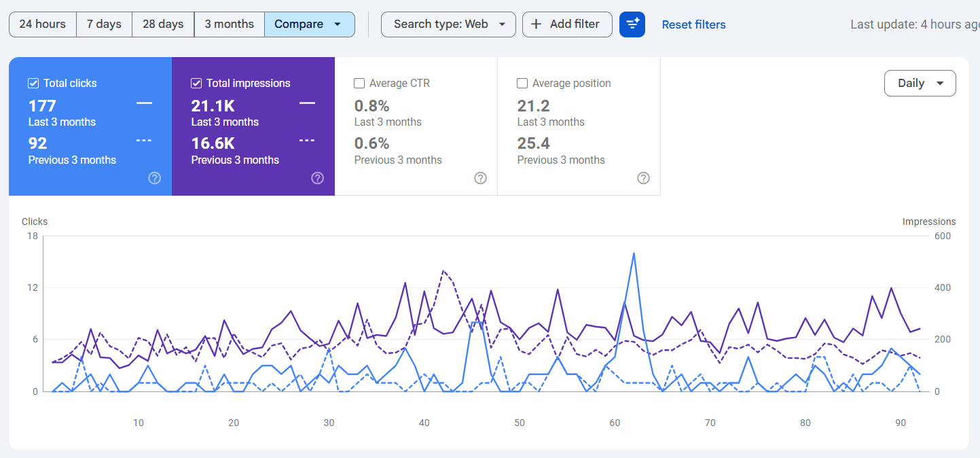Viewport: 980px width, 458px height.
Task: Click the Clicks axis label
Action: (x=35, y=222)
